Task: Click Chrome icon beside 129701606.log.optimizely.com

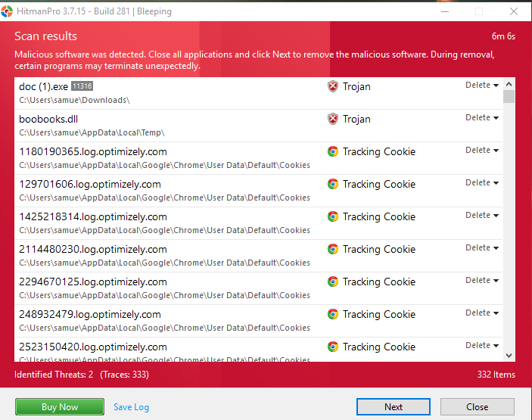Action: [x=332, y=184]
